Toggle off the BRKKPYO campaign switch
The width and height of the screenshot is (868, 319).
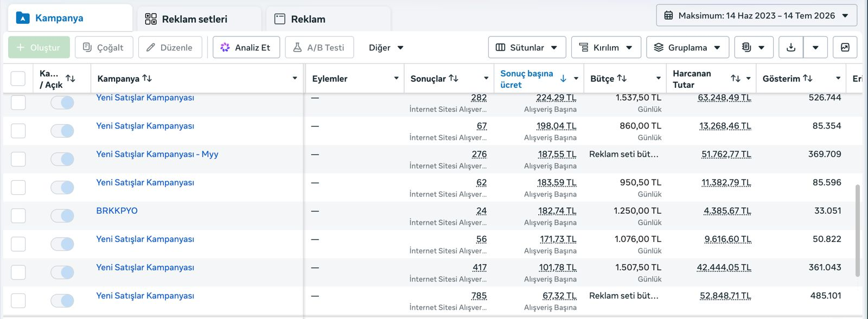tap(62, 216)
